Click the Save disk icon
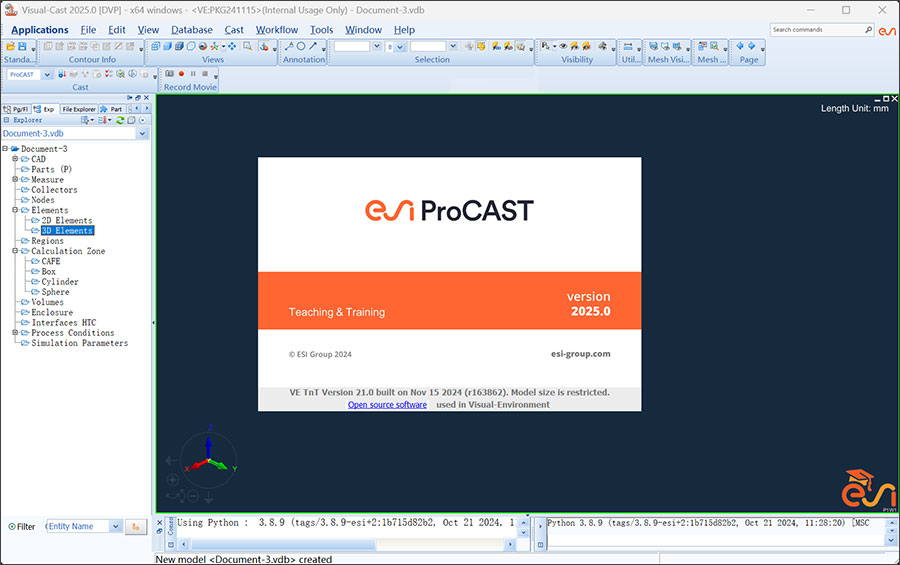Image resolution: width=900 pixels, height=565 pixels. (x=22, y=47)
